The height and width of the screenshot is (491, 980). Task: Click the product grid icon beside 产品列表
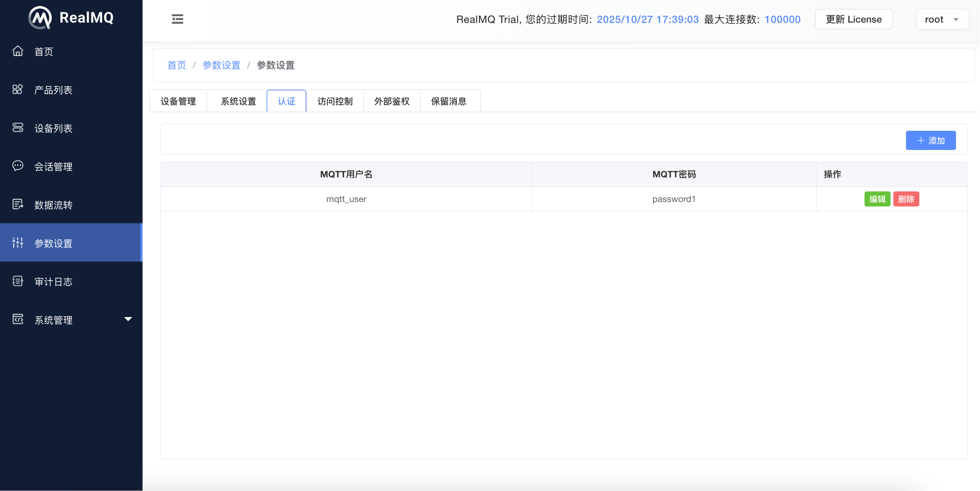tap(17, 89)
